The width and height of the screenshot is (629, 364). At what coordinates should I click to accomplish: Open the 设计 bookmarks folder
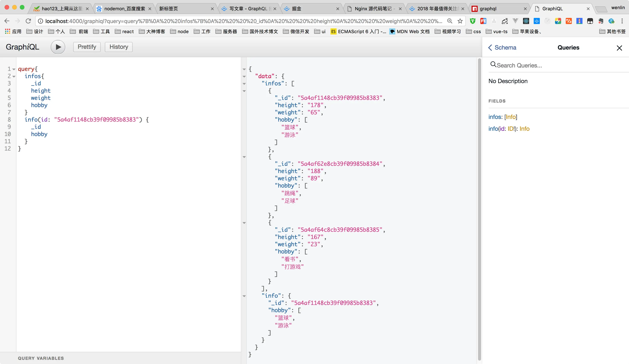[x=35, y=31]
